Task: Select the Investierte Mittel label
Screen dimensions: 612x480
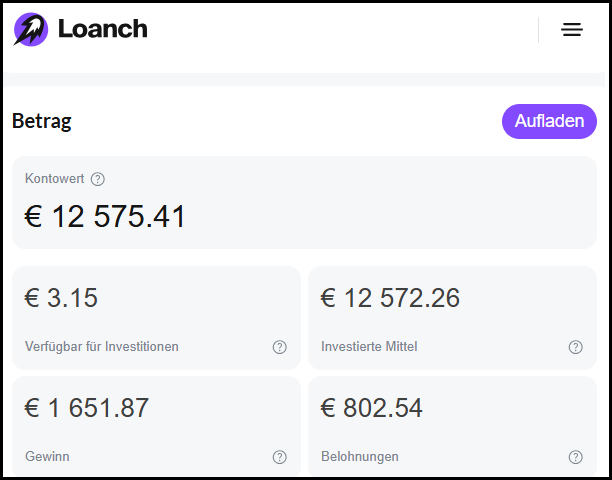Action: (369, 347)
